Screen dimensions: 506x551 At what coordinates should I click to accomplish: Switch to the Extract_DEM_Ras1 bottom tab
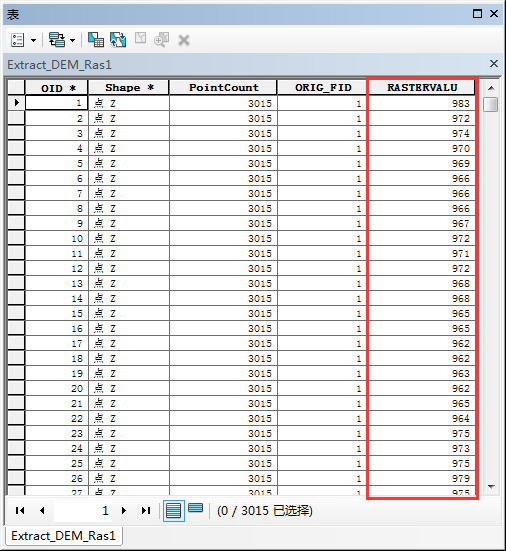pyautogui.click(x=63, y=536)
